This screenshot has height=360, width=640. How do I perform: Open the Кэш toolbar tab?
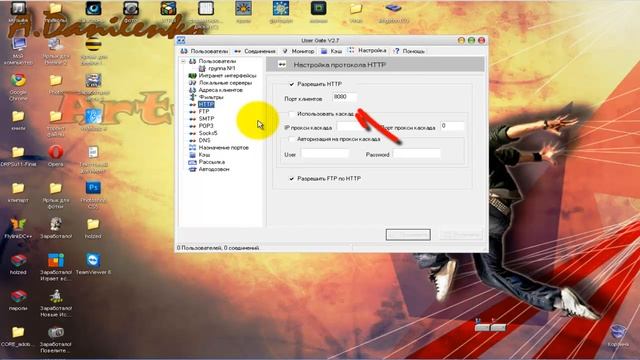point(331,51)
